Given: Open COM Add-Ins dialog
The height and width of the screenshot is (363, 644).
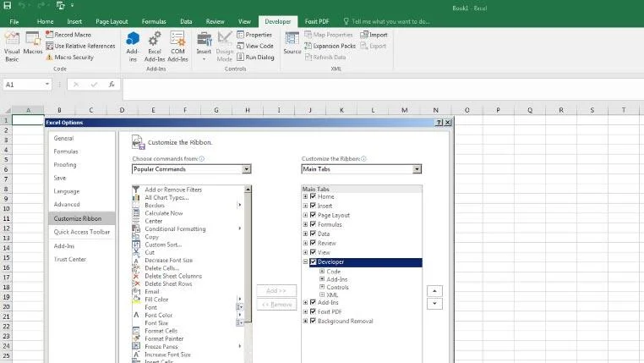Looking at the screenshot, I should [177, 47].
